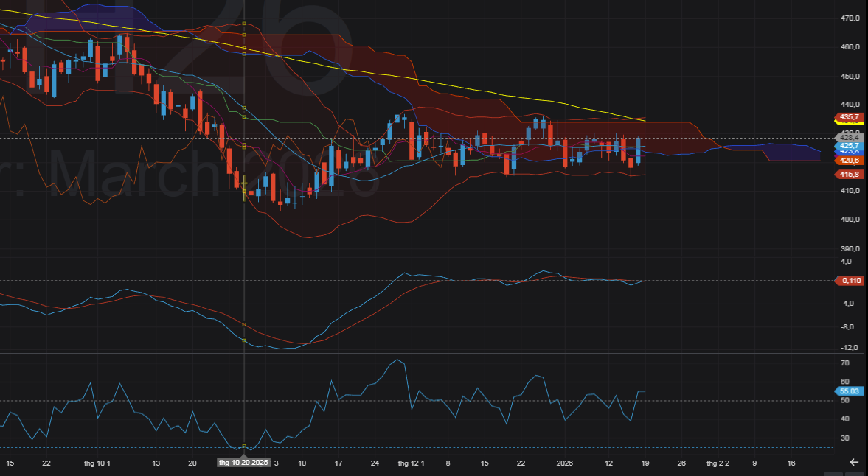Image resolution: width=868 pixels, height=476 pixels.
Task: Click the orange 420,6 price tag
Action: pos(850,160)
